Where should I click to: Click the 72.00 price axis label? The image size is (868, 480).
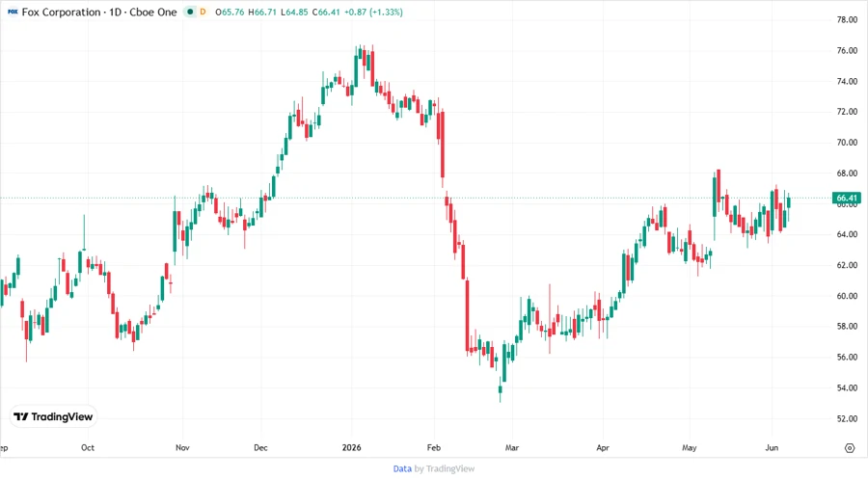click(847, 111)
